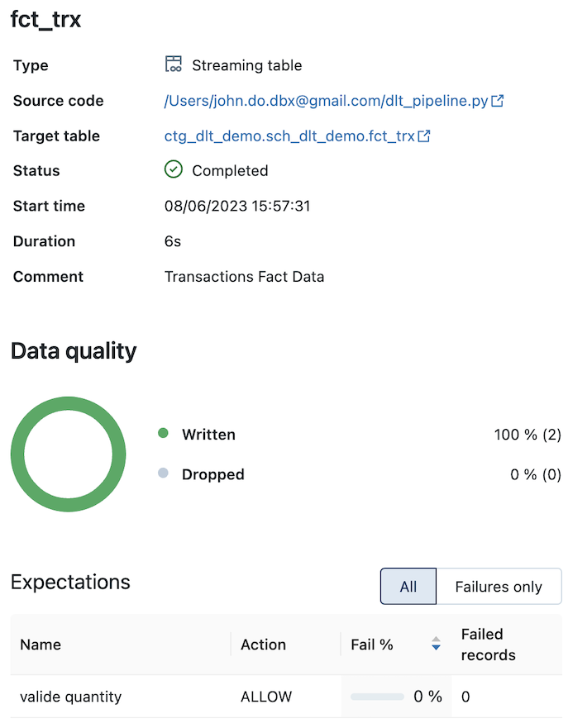Click the Fail % sort arrows
Image resolution: width=568 pixels, height=728 pixels.
436,644
